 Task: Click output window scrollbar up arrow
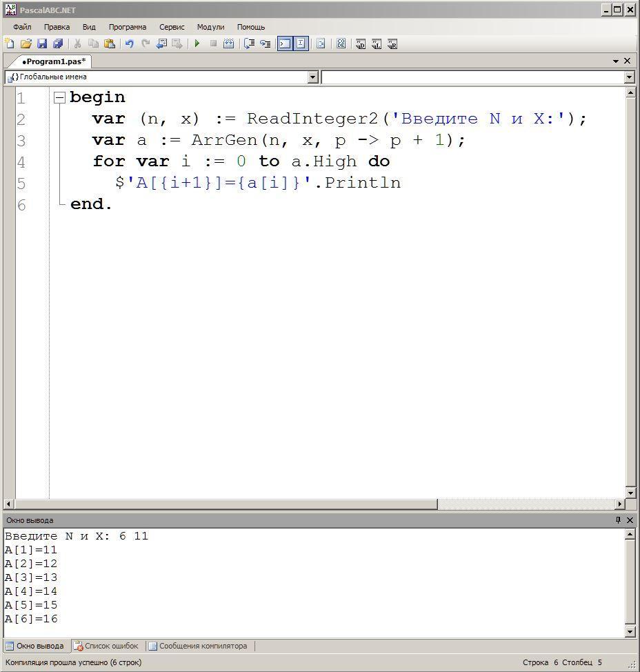coord(630,534)
